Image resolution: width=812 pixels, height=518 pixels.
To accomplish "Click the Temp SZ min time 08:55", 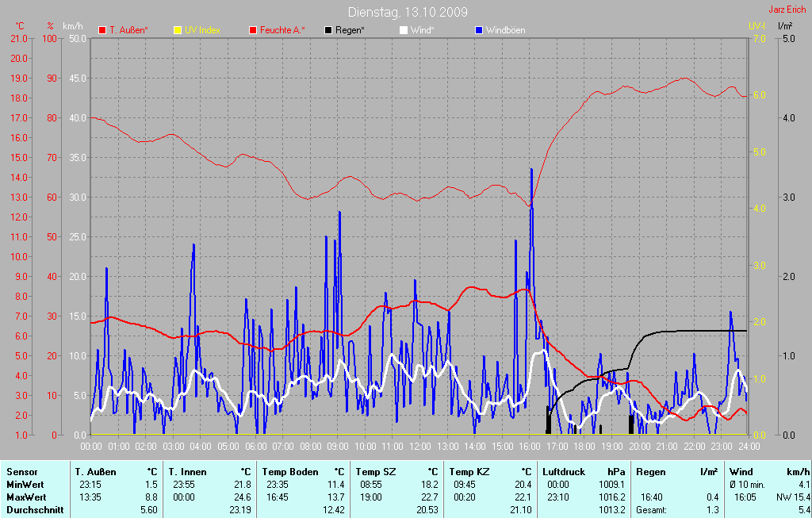I will point(371,485).
